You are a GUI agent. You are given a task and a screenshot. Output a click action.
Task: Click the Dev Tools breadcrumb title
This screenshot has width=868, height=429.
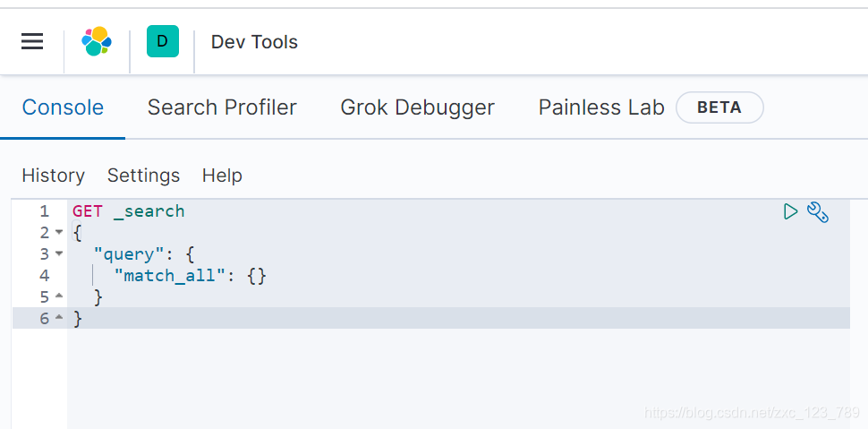[255, 42]
